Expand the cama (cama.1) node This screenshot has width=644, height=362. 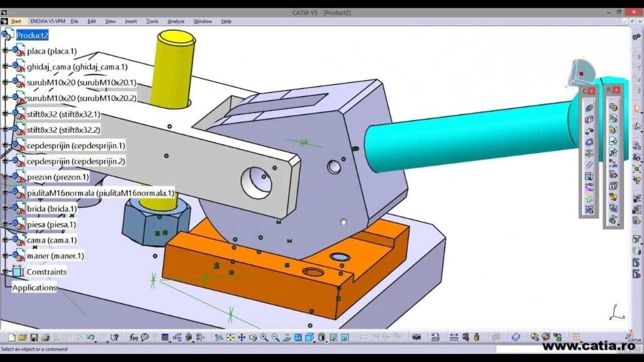pyautogui.click(x=5, y=239)
